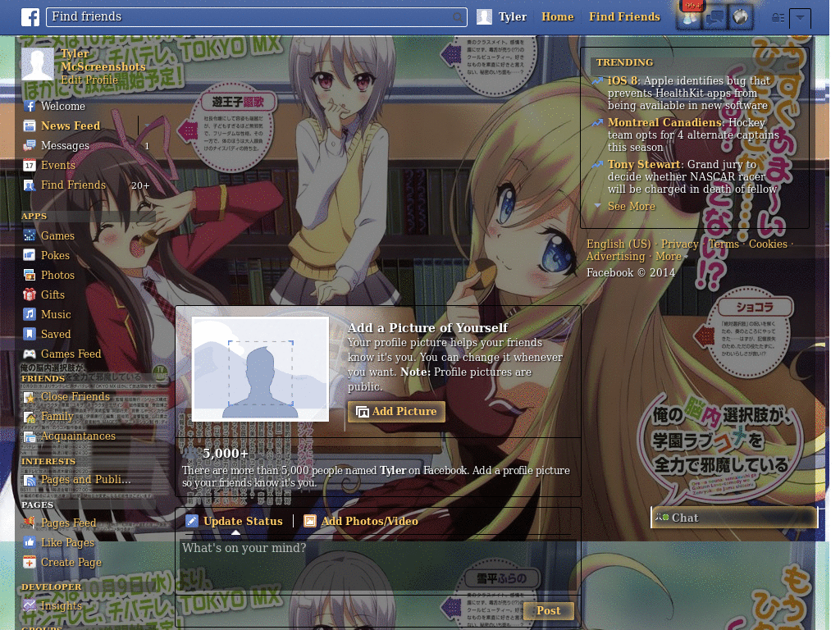
Task: Click the News Feed sidebar icon
Action: tap(30, 126)
